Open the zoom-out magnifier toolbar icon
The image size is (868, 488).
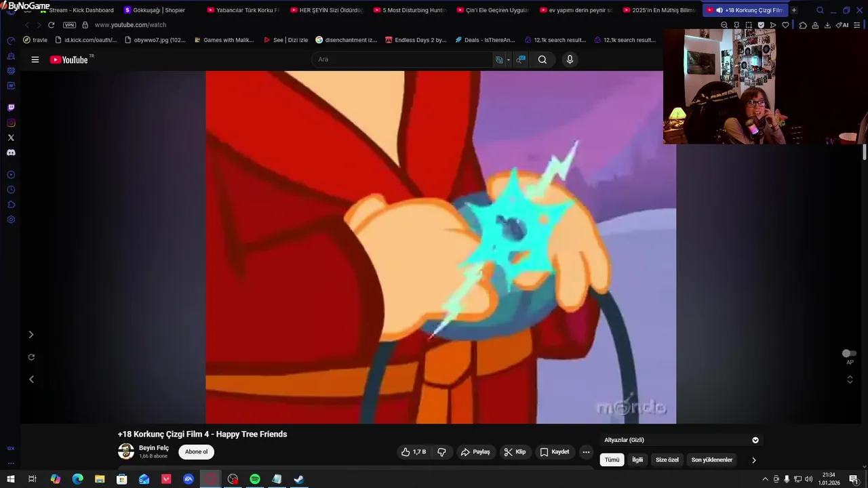pos(724,25)
